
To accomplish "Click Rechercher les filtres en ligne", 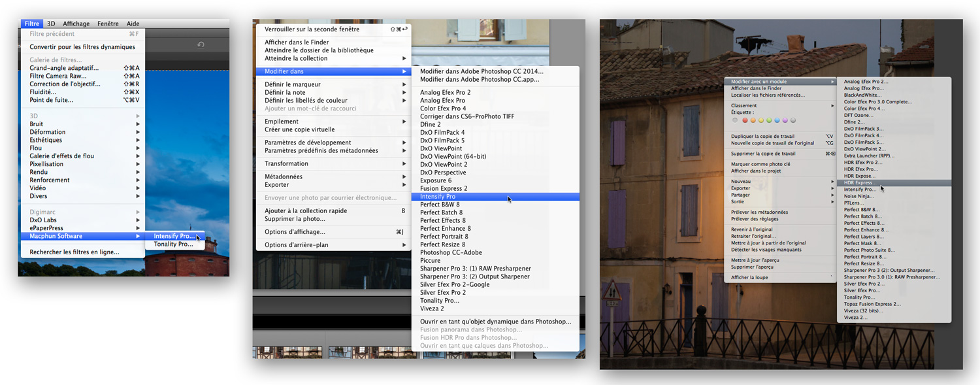I will (82, 252).
